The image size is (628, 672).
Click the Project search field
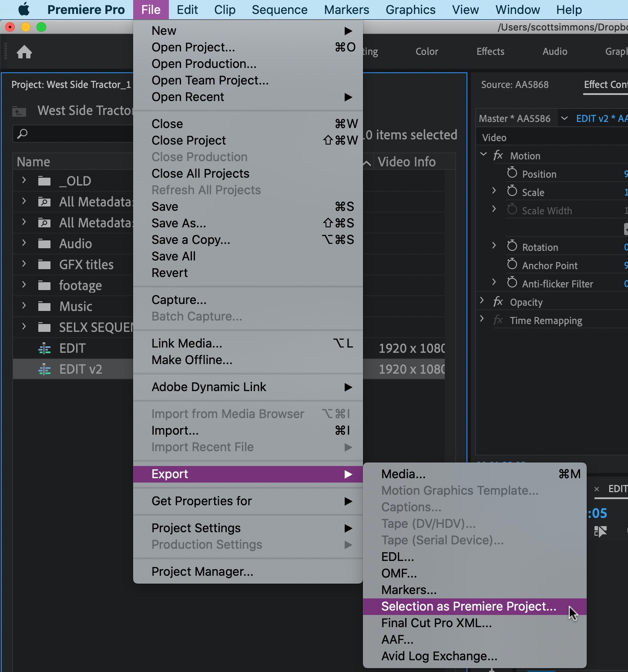coord(73,134)
